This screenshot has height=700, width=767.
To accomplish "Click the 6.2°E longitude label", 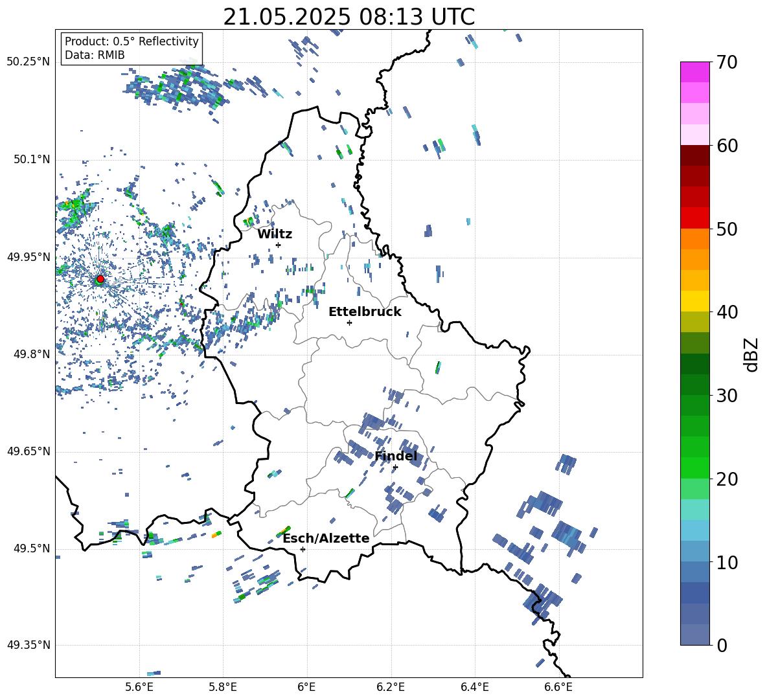I will (391, 687).
